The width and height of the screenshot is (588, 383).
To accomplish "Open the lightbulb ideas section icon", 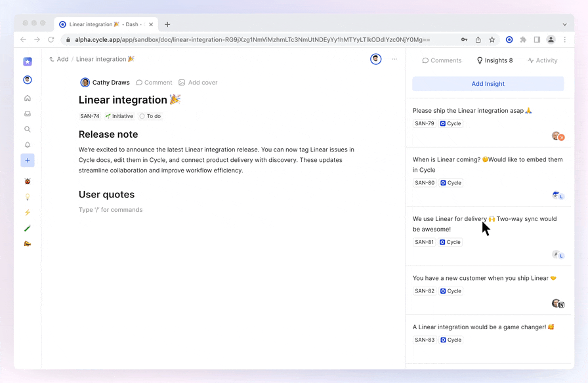I will point(28,197).
